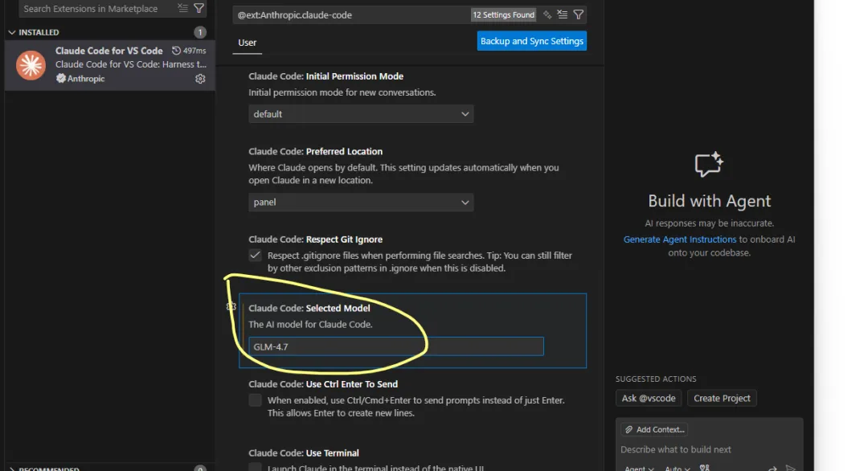Image resolution: width=868 pixels, height=471 pixels.
Task: Open the Claude Code extension manage gear
Action: click(x=200, y=79)
